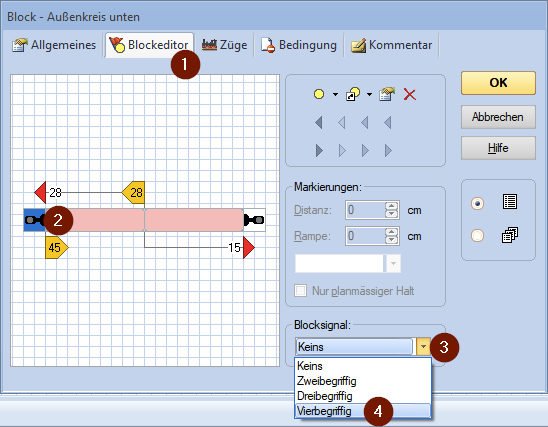The image size is (548, 427).
Task: Open the marker properties icon
Action: click(387, 94)
